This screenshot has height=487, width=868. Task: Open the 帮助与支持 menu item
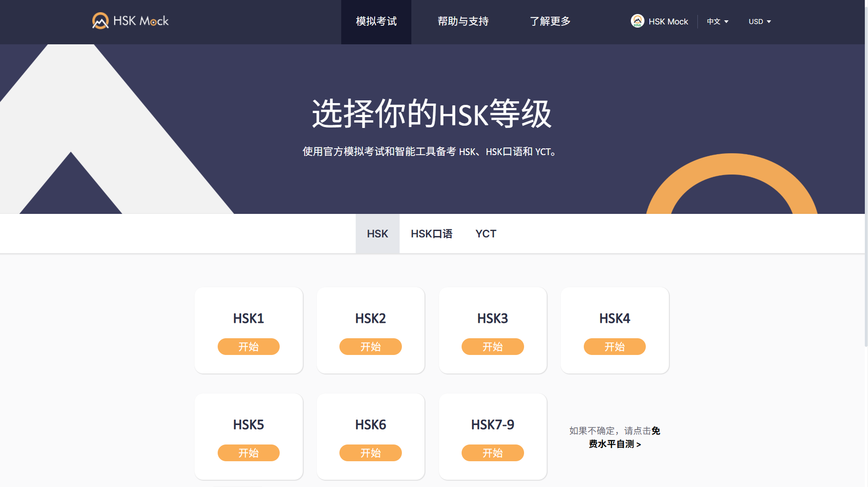463,21
